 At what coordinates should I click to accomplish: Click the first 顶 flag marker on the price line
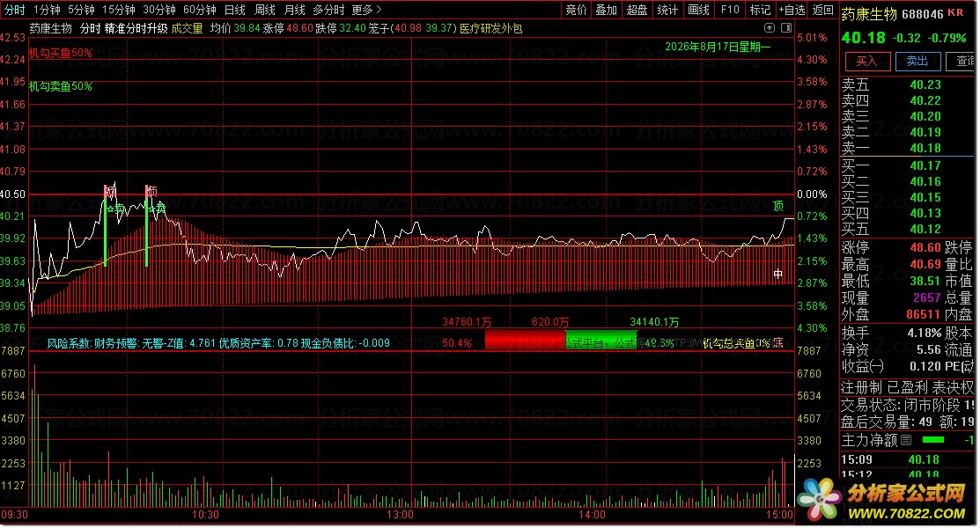[x=110, y=191]
